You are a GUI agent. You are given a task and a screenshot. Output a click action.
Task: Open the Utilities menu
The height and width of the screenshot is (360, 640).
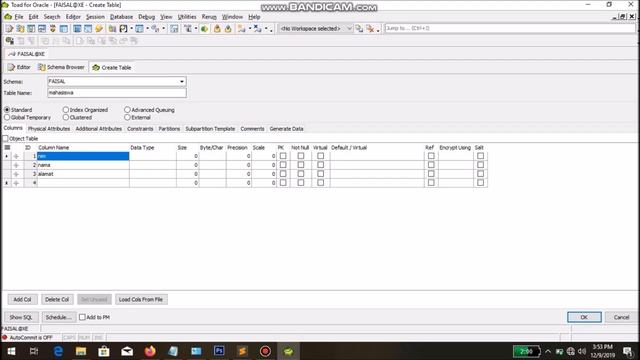[187, 17]
